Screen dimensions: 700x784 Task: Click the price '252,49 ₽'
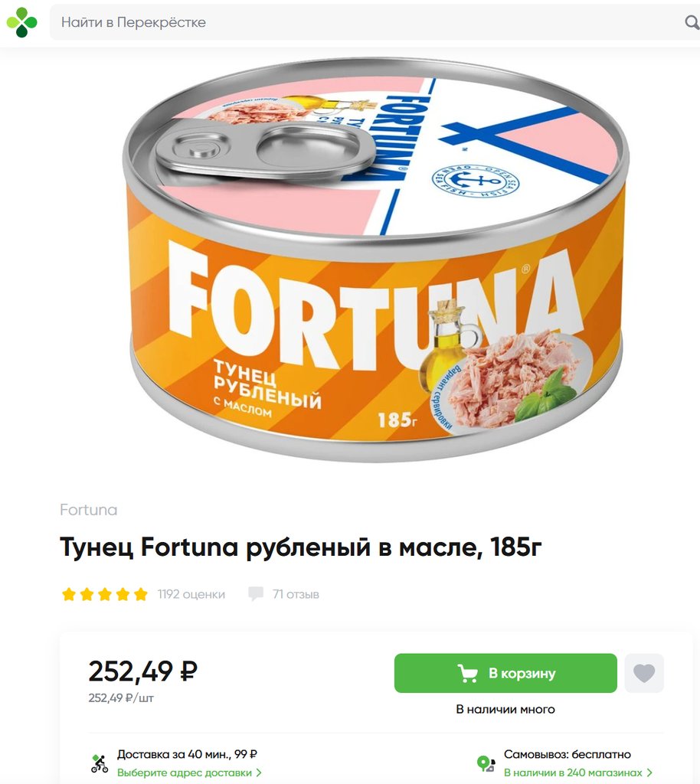(143, 671)
